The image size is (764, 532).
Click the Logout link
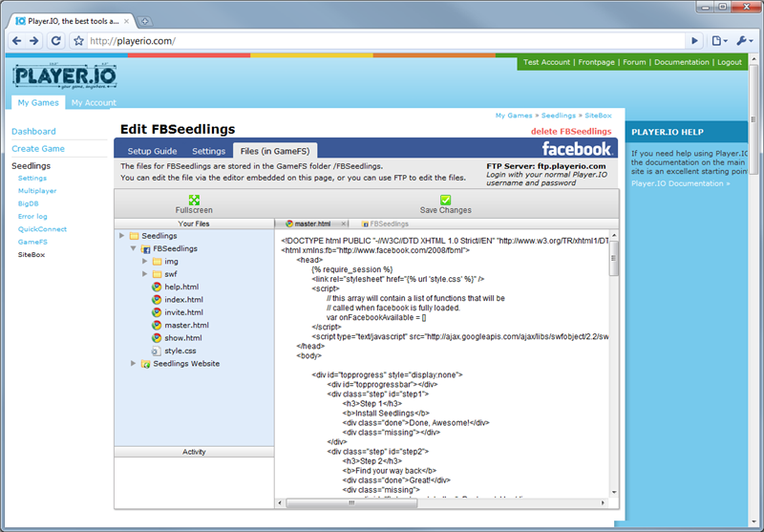730,62
